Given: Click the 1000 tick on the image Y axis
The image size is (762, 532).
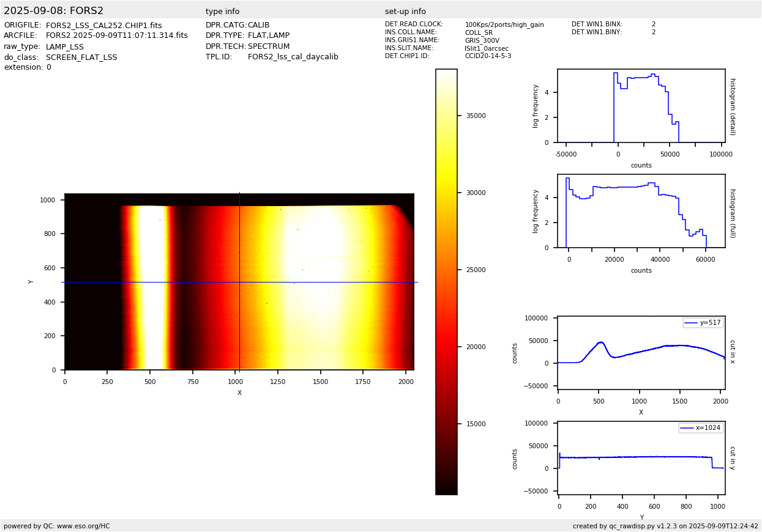Looking at the screenshot, I should coord(48,201).
